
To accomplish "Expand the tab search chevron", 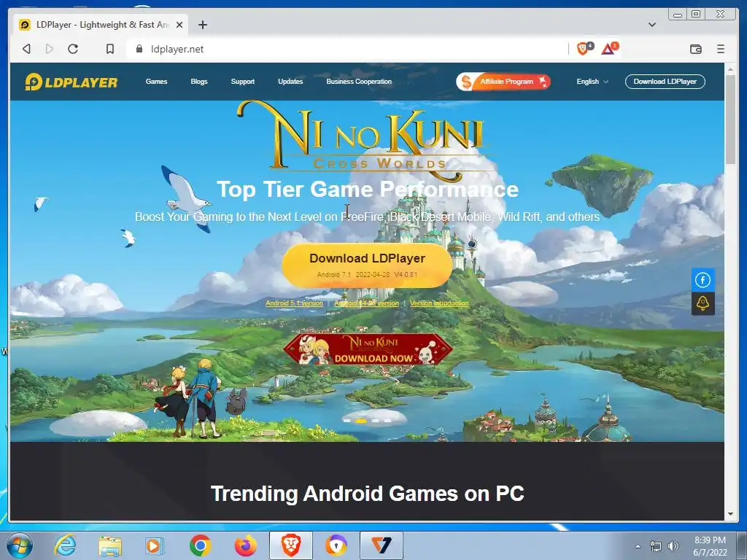I will point(652,25).
